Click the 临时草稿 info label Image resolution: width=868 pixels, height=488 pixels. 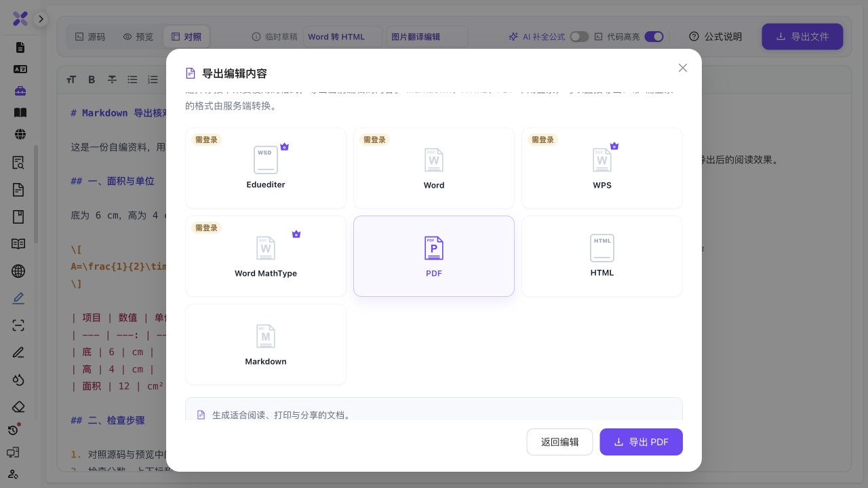click(275, 37)
